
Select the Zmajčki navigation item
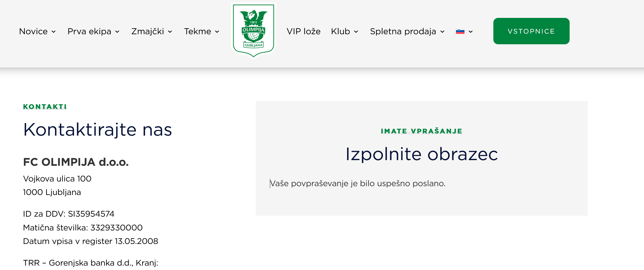click(x=148, y=31)
